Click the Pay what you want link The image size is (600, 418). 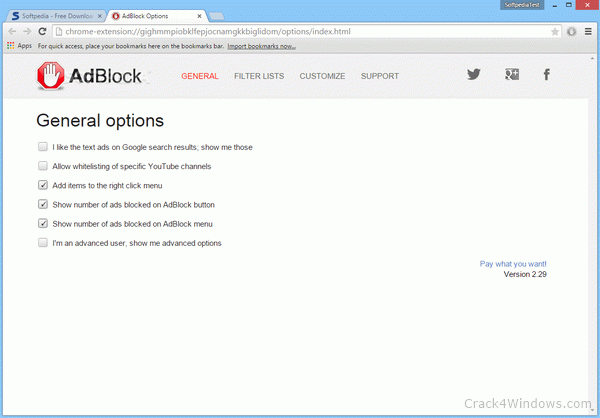tap(513, 264)
